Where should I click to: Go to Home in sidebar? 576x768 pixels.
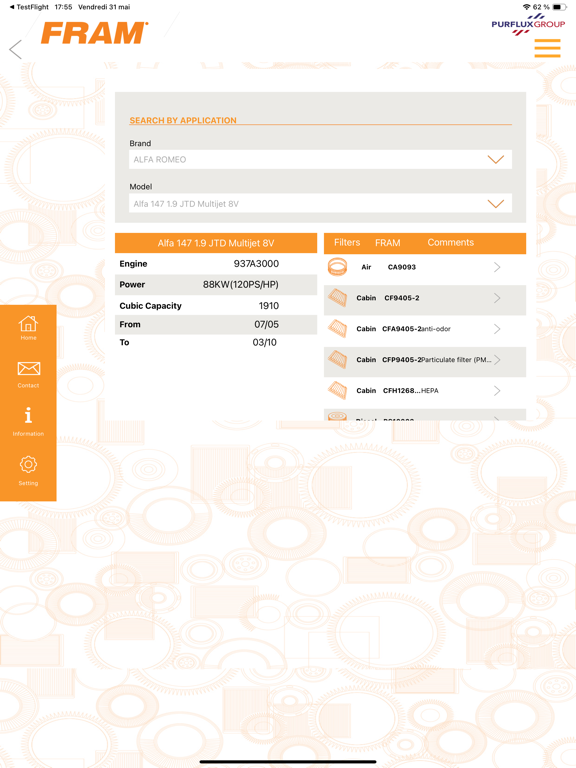point(28,327)
